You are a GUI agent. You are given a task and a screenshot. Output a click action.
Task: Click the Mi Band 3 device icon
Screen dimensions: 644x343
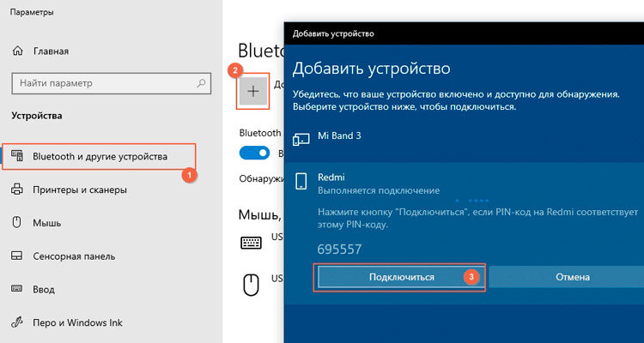click(301, 140)
